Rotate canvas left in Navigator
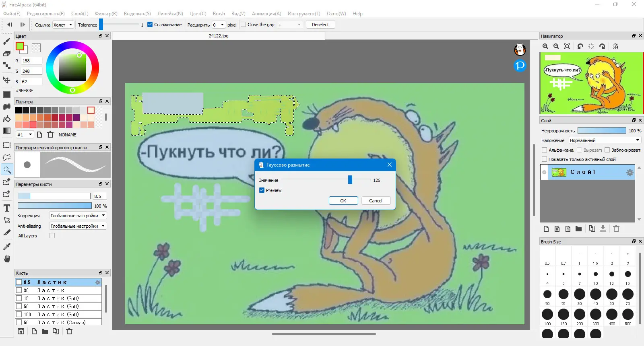Viewport: 644px width, 346px height. tap(580, 46)
